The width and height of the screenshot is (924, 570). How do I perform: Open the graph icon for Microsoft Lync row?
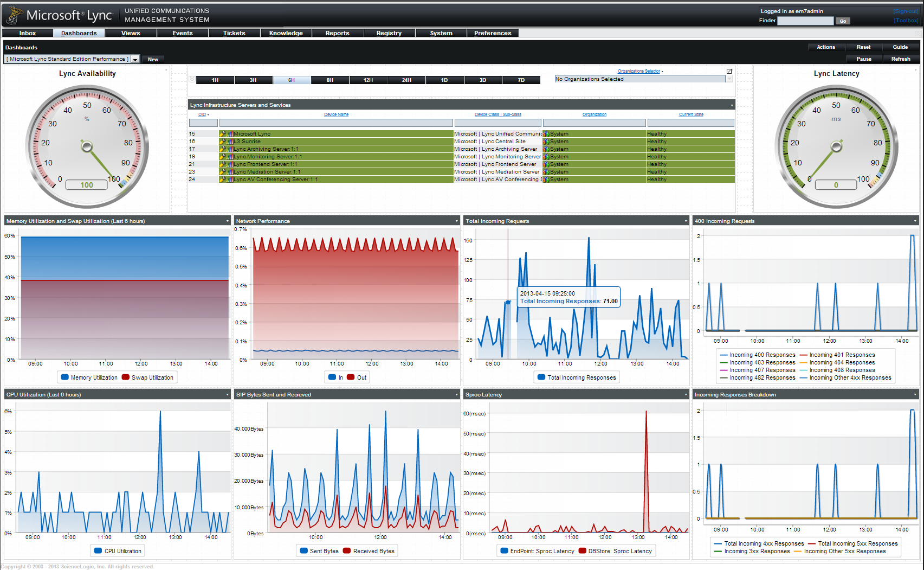[230, 133]
